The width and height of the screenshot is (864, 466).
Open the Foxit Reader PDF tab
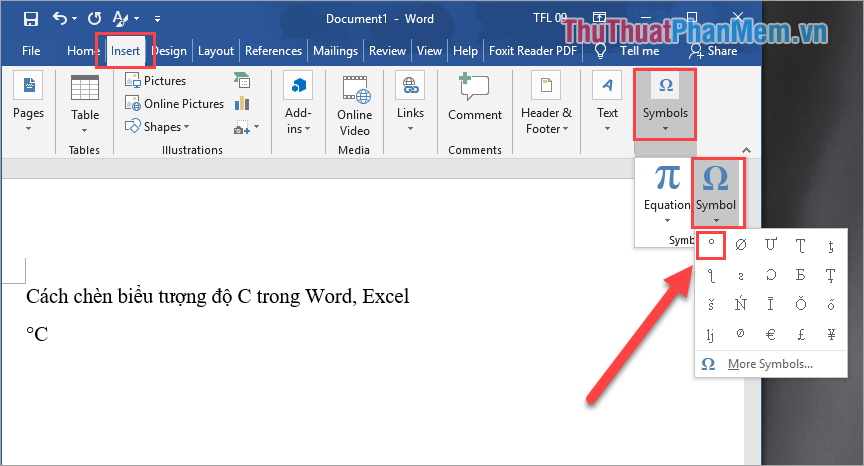click(x=533, y=51)
